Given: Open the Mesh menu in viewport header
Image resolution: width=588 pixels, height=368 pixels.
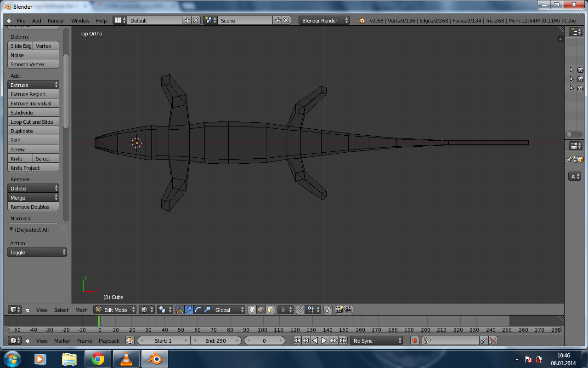Looking at the screenshot, I should tap(81, 310).
